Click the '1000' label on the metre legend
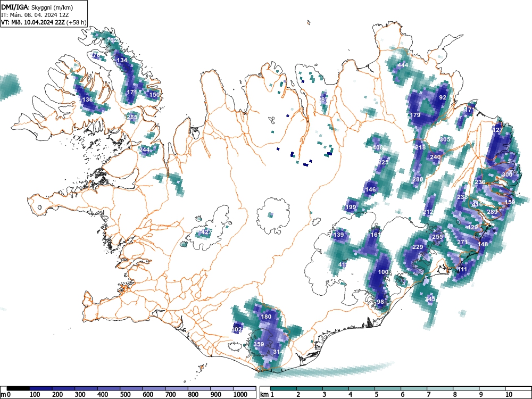The width and height of the screenshot is (532, 399). [240, 395]
